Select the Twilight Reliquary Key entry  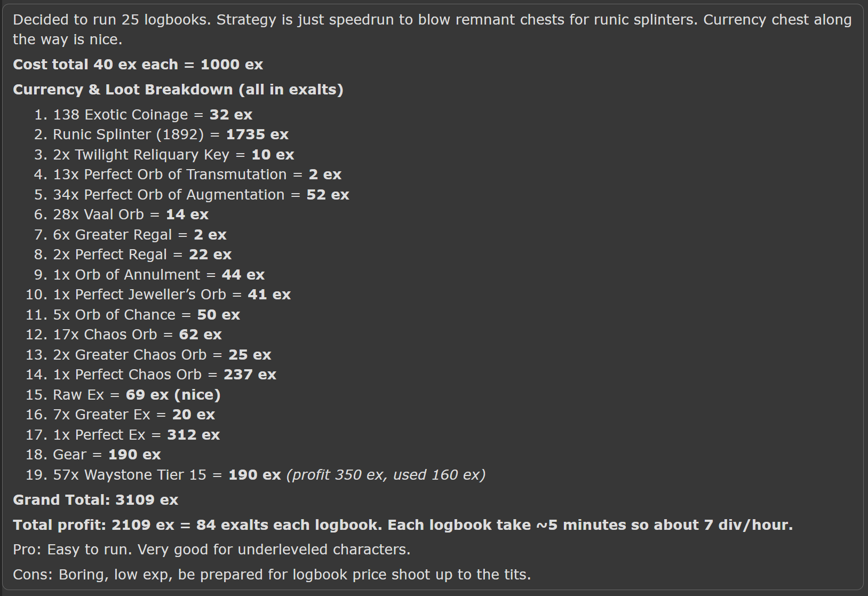click(x=173, y=155)
